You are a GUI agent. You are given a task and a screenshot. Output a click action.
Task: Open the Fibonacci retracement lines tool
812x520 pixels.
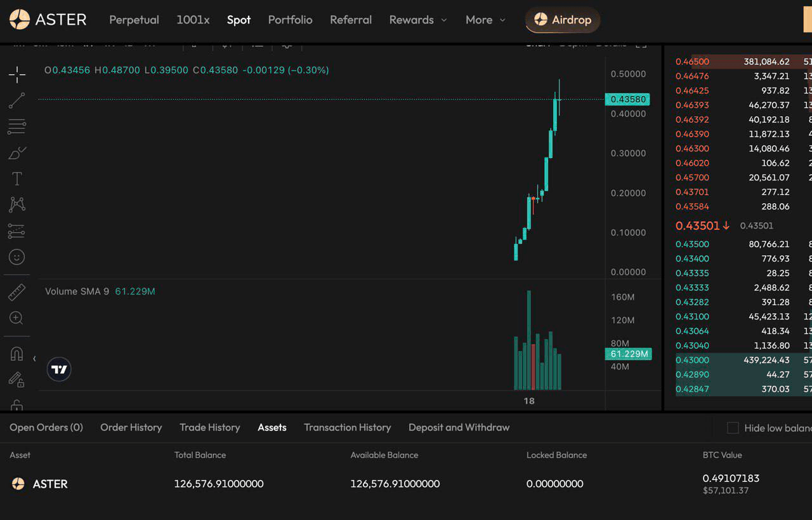(17, 126)
